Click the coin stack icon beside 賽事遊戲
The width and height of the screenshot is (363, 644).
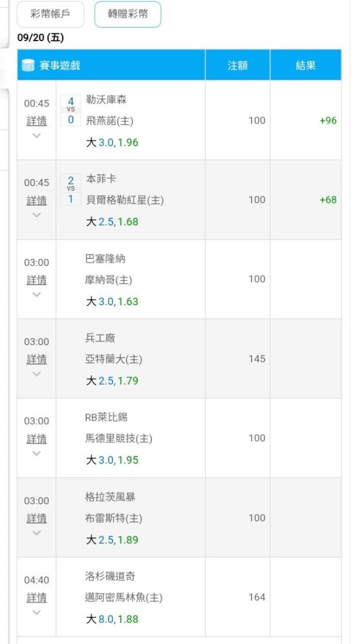pyautogui.click(x=28, y=65)
